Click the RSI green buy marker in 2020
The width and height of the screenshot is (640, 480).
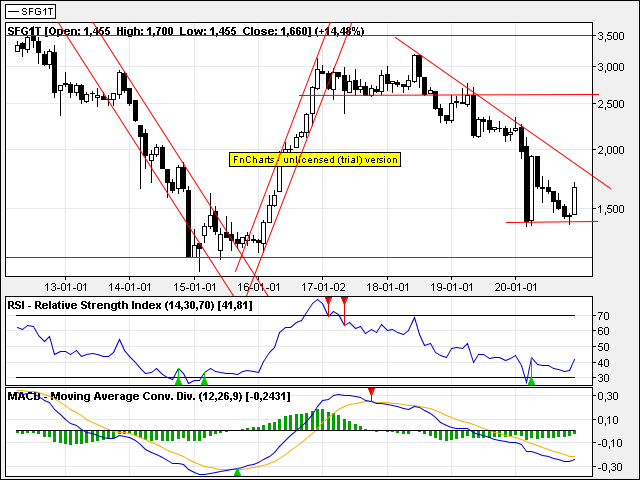click(531, 381)
